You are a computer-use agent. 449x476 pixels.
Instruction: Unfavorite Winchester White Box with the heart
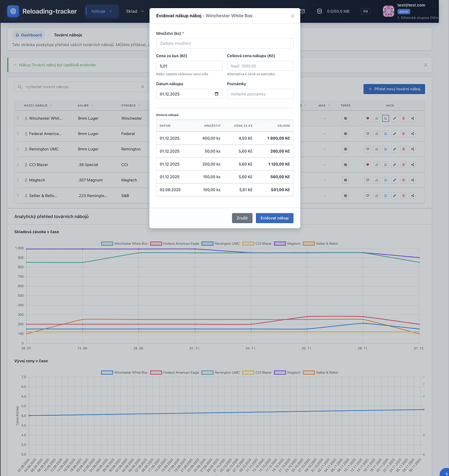point(367,119)
